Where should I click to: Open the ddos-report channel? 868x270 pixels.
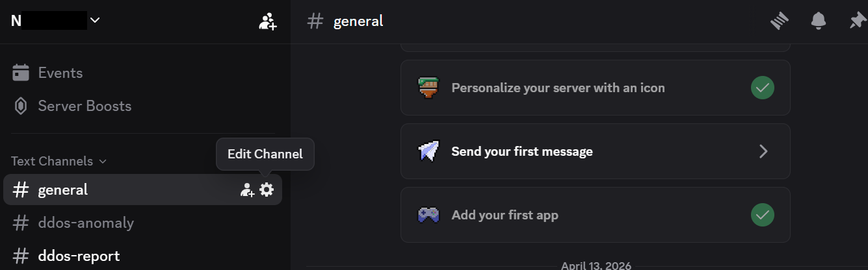coord(79,256)
